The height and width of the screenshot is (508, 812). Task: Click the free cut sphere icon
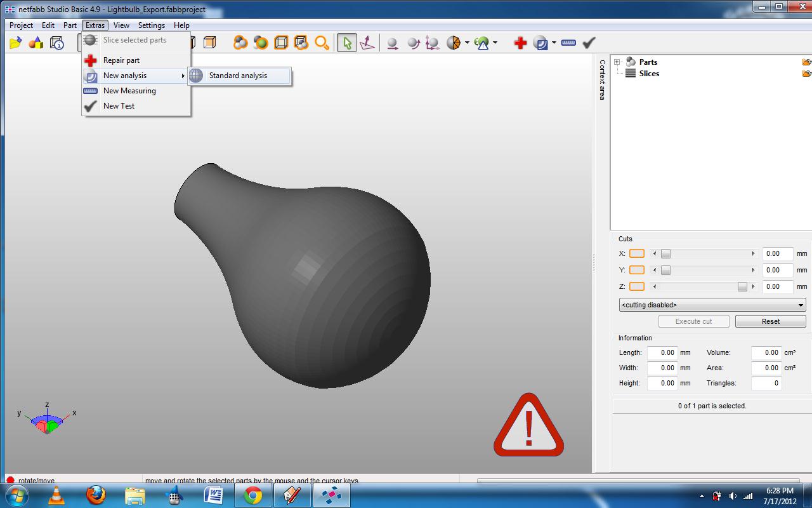point(454,43)
